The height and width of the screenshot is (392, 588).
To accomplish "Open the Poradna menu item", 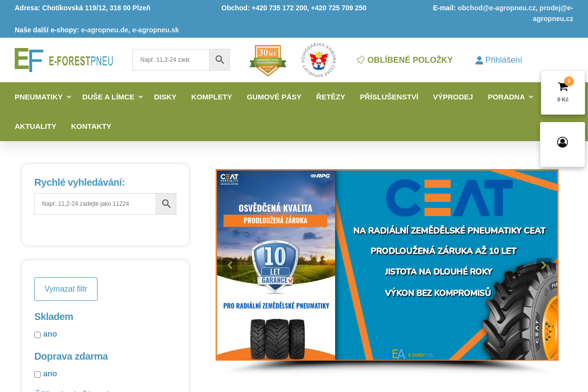I will tap(506, 97).
